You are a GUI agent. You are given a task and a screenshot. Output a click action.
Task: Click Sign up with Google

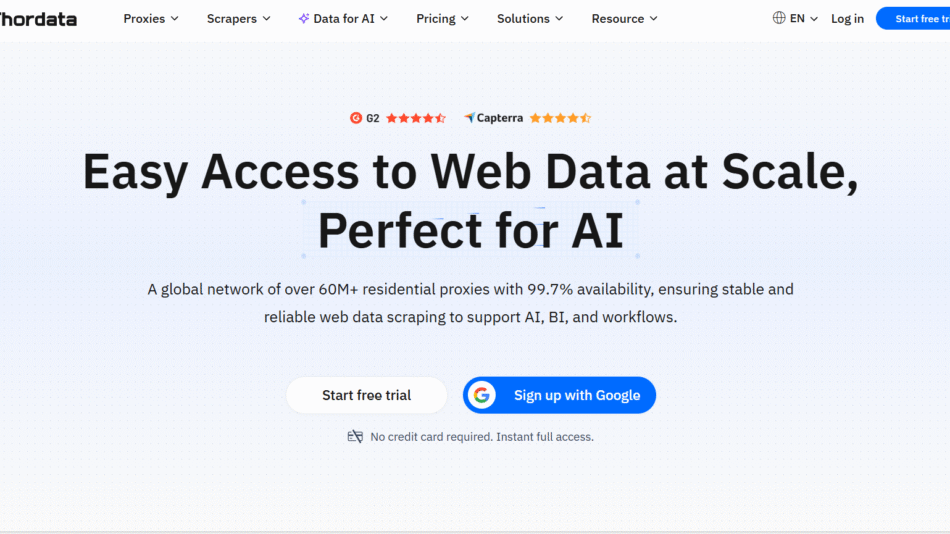coord(576,395)
